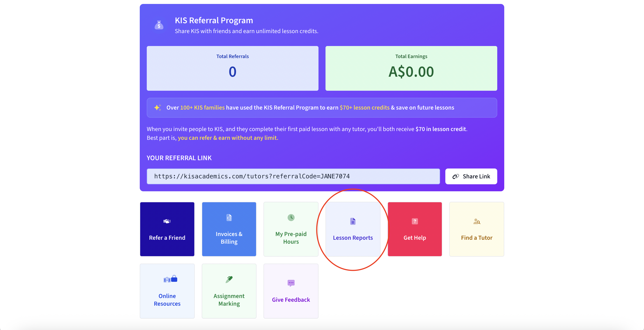
Task: Open the Give Feedback tile
Action: coord(291,291)
